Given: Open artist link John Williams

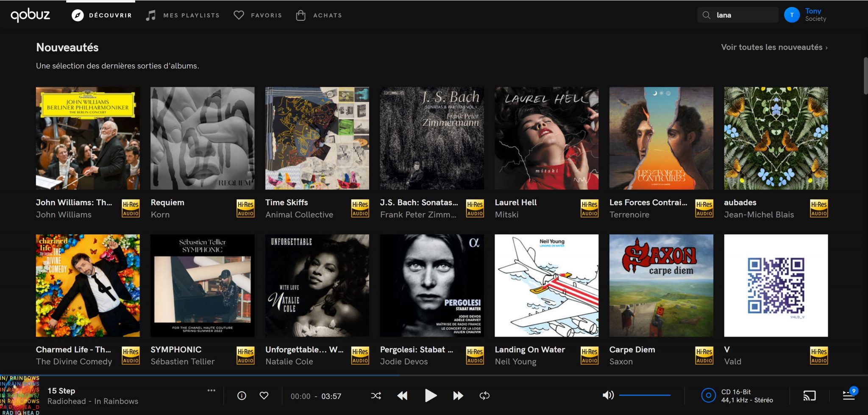Looking at the screenshot, I should (x=64, y=214).
